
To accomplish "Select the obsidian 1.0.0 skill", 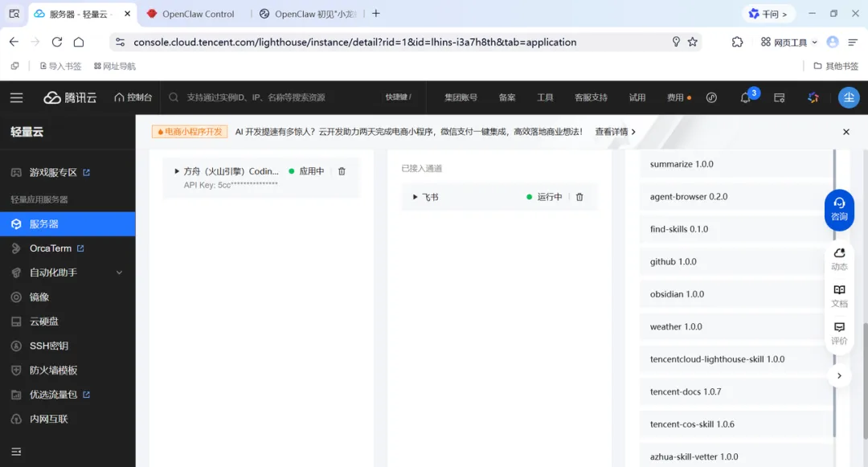I will click(x=736, y=294).
